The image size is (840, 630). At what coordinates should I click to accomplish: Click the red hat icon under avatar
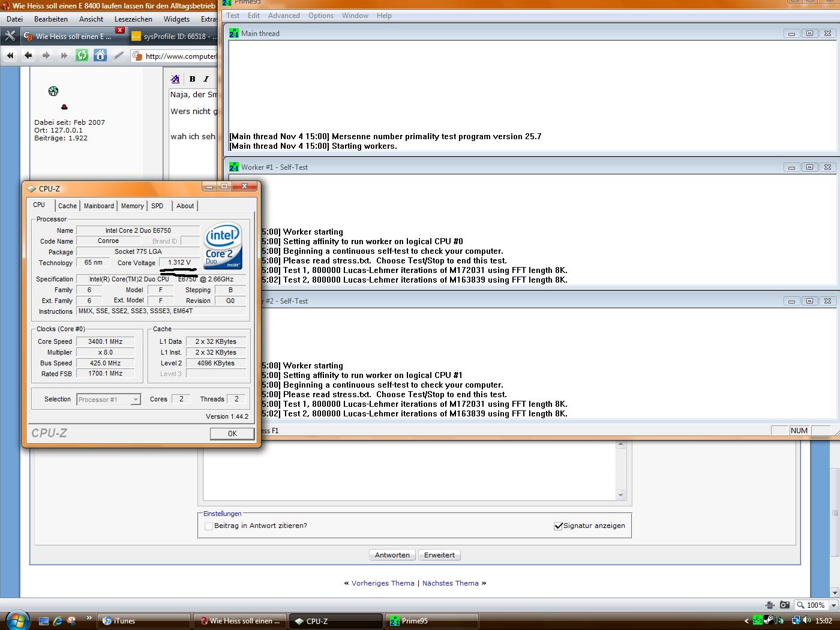point(64,107)
